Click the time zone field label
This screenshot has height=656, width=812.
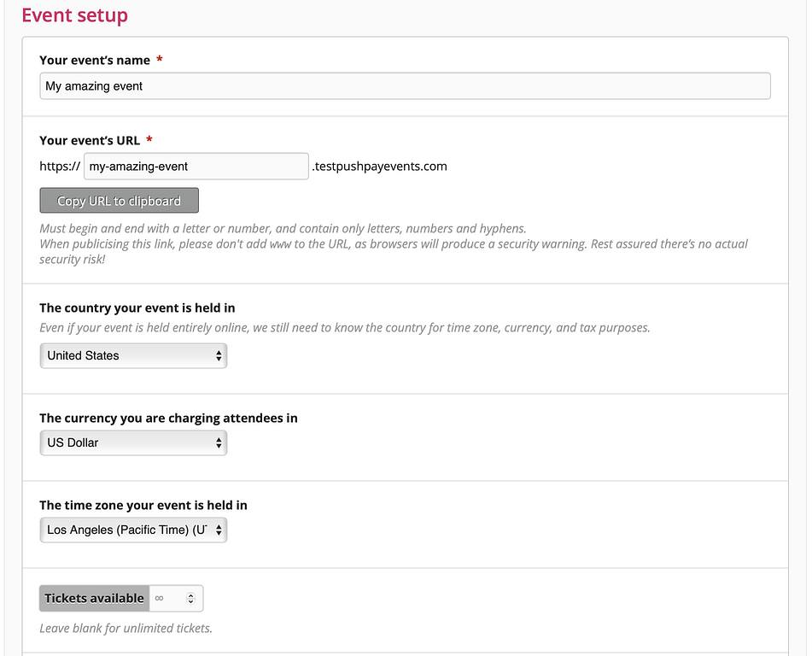pos(143,506)
